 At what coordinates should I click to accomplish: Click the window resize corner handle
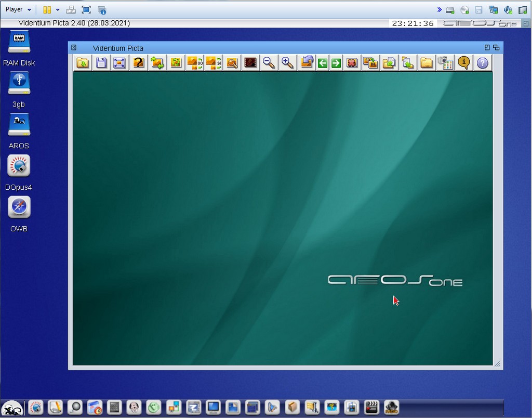pos(497,364)
